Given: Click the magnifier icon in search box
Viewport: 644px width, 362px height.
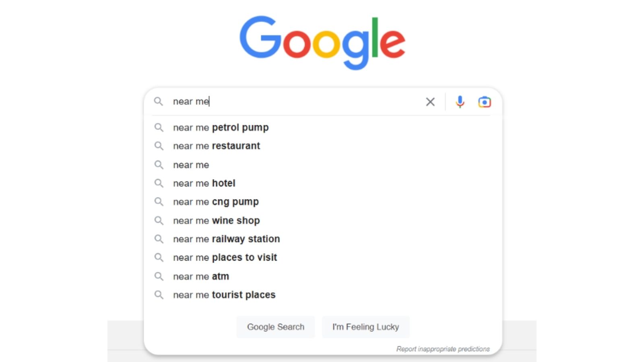Looking at the screenshot, I should tap(159, 101).
